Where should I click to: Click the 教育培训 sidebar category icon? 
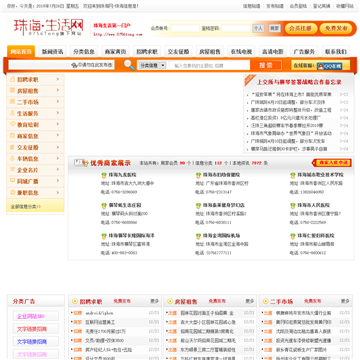click(x=12, y=124)
